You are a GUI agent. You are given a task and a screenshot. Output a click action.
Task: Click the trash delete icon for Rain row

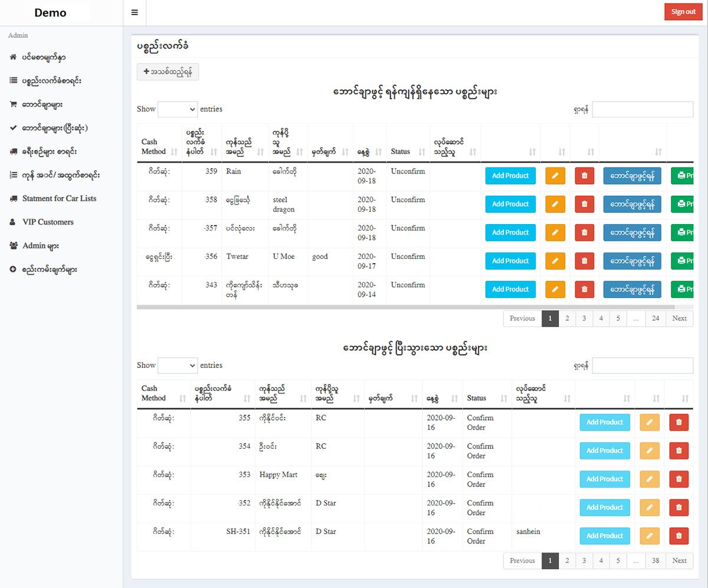[584, 175]
